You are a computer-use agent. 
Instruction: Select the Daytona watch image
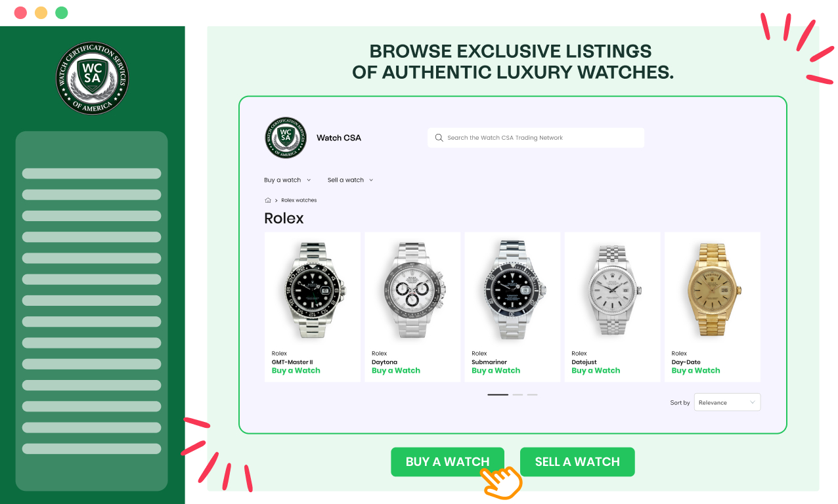point(413,289)
